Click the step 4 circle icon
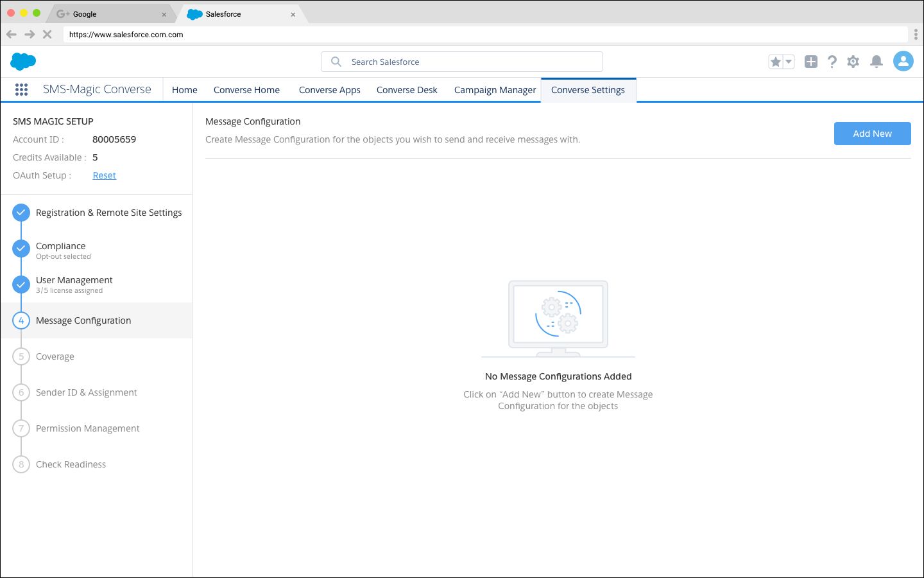This screenshot has height=578, width=924. [21, 320]
